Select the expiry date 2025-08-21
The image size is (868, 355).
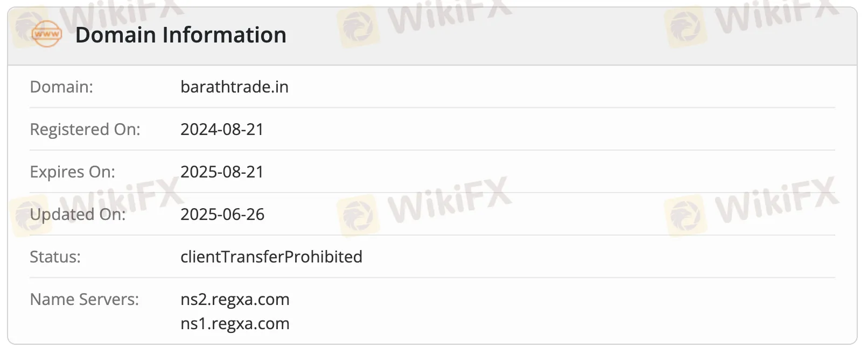pyautogui.click(x=222, y=172)
